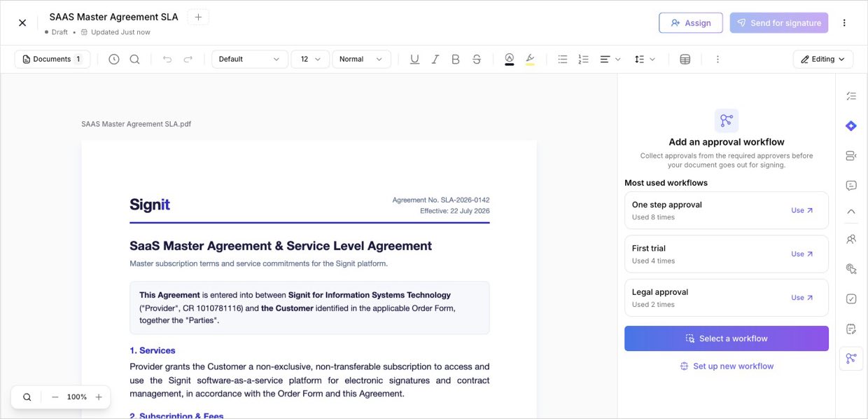This screenshot has width=868, height=419.
Task: Open the Documents panel button
Action: coord(52,60)
